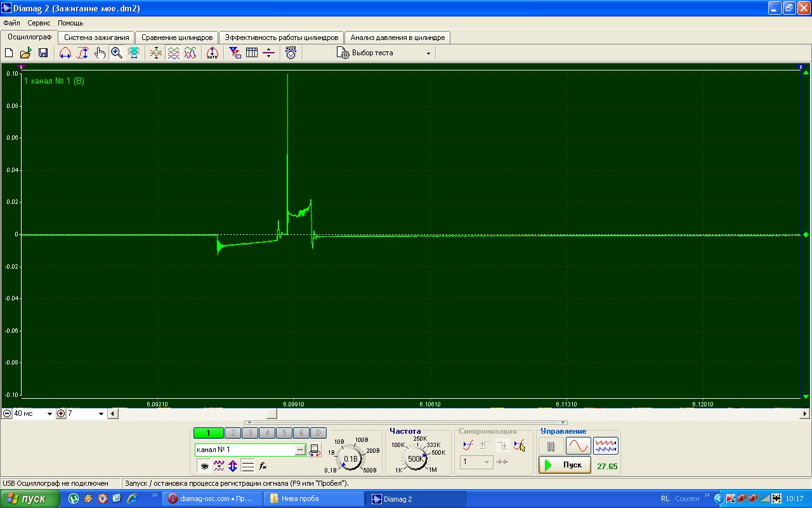
Task: Toggle channel 5 button
Action: click(x=284, y=433)
